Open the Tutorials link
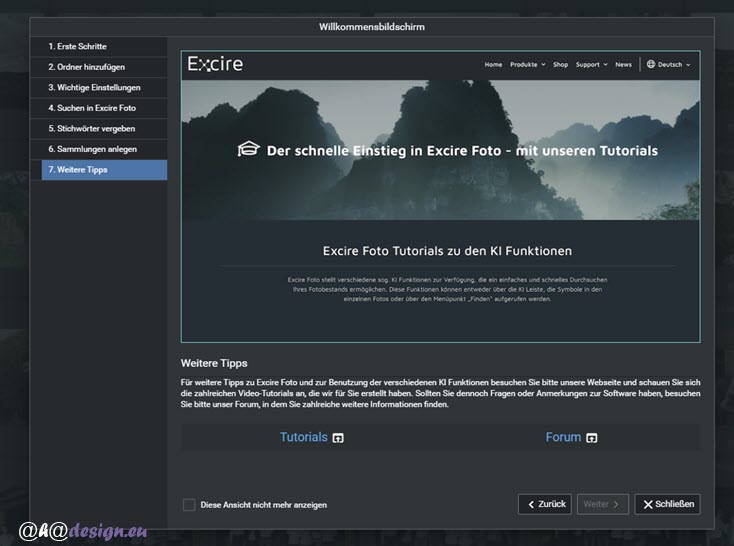Viewport: 734px width, 546px height. (x=303, y=437)
